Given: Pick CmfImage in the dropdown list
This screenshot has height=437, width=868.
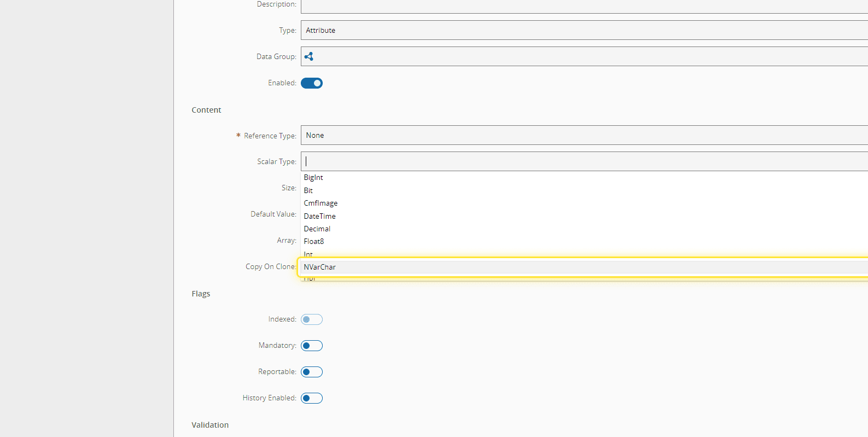Looking at the screenshot, I should point(321,203).
